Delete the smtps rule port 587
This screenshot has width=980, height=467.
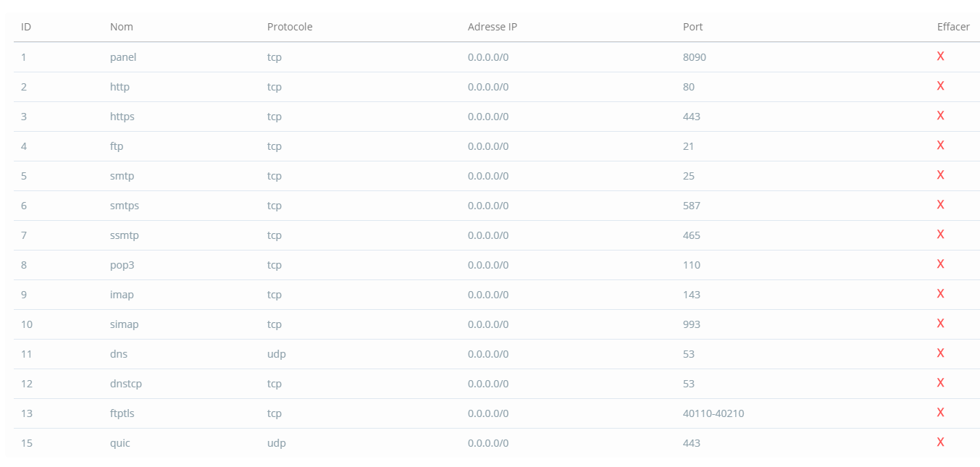click(940, 205)
